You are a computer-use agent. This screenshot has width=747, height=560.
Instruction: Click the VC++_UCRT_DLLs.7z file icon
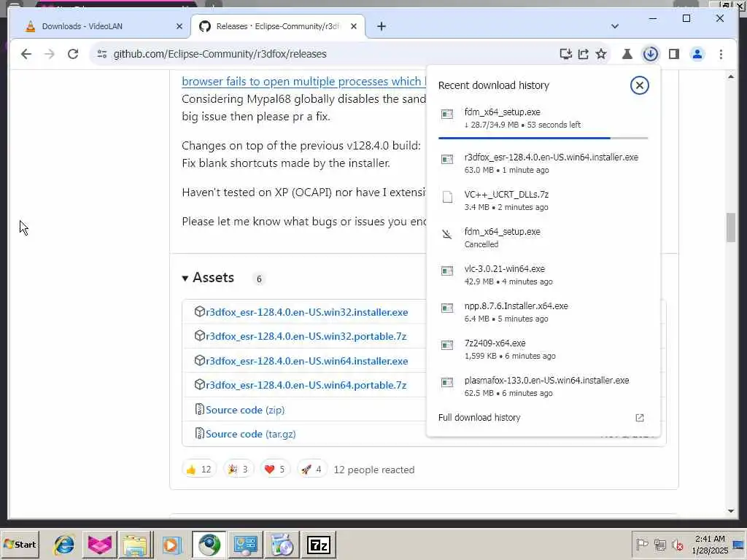(x=447, y=197)
